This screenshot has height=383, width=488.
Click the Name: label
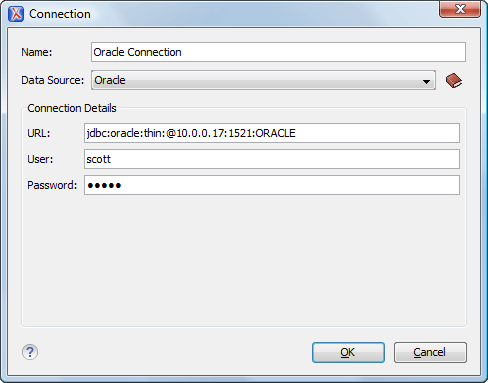(x=37, y=52)
